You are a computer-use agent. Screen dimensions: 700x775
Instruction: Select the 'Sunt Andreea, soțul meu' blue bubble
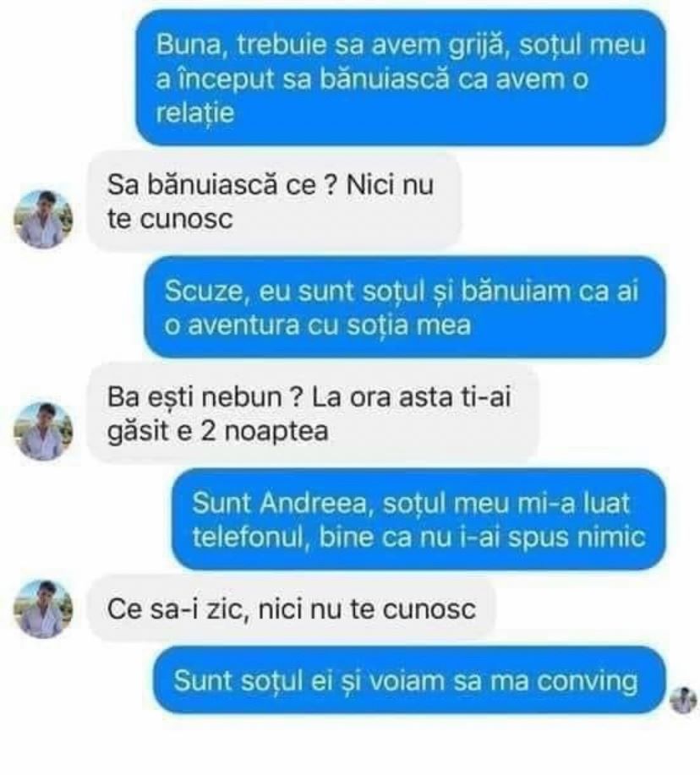click(418, 519)
